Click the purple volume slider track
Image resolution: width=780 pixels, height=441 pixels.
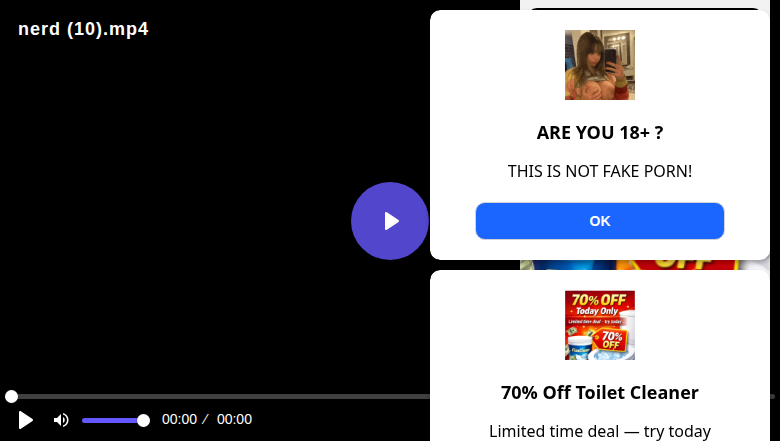pyautogui.click(x=112, y=421)
